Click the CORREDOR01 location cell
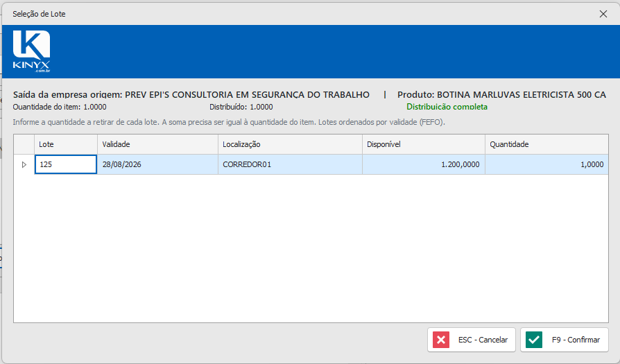 pyautogui.click(x=290, y=164)
